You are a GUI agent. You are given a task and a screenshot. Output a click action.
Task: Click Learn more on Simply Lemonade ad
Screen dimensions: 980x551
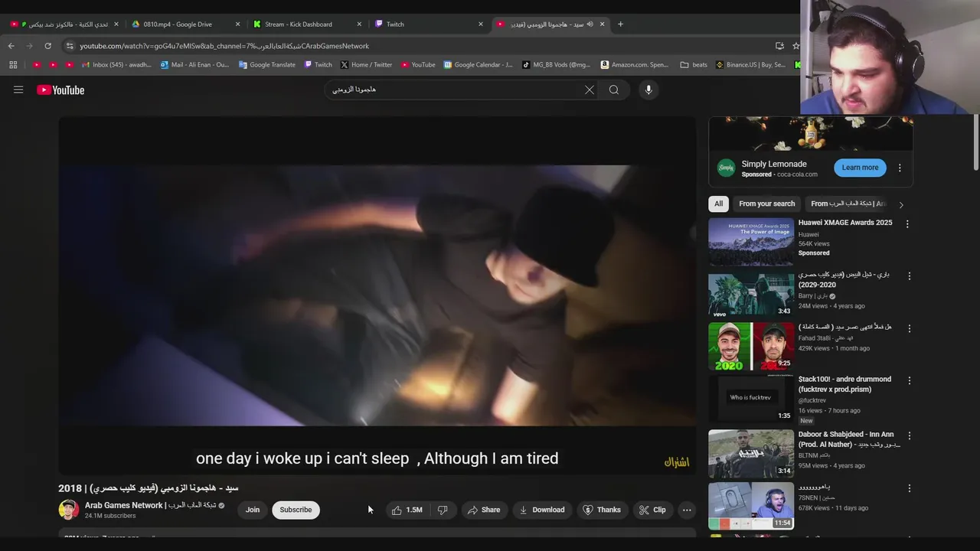(x=860, y=168)
